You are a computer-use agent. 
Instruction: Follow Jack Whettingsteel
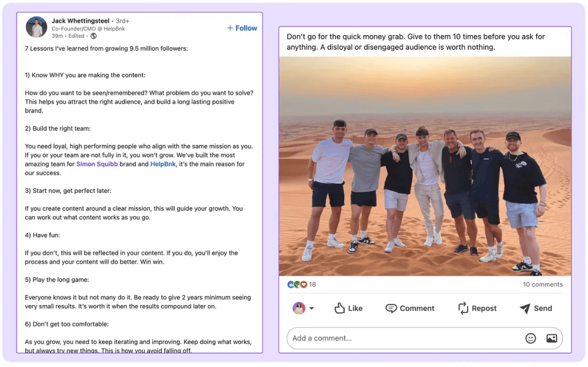(242, 28)
